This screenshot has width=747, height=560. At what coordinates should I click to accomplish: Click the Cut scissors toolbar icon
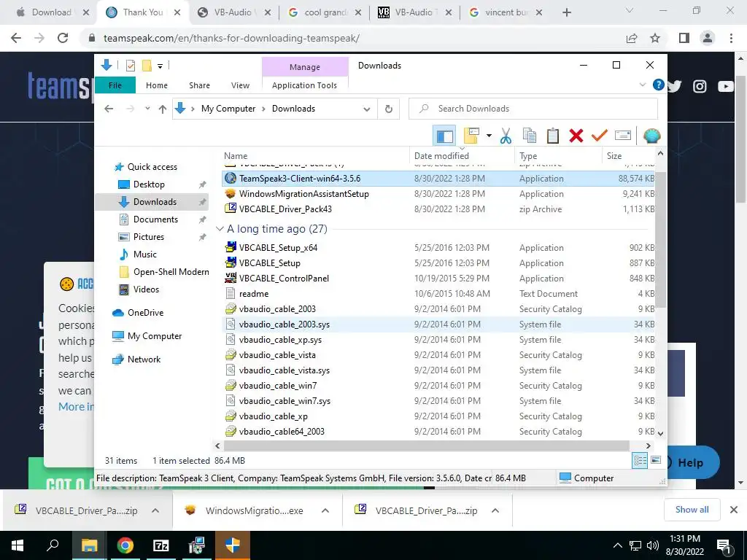coord(506,136)
